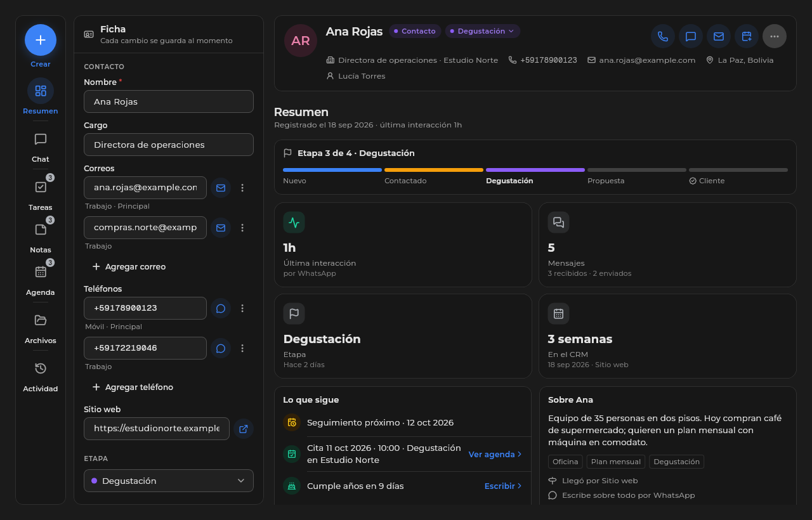Email compras.norte address via its envelope icon
812x520 pixels.
click(221, 228)
